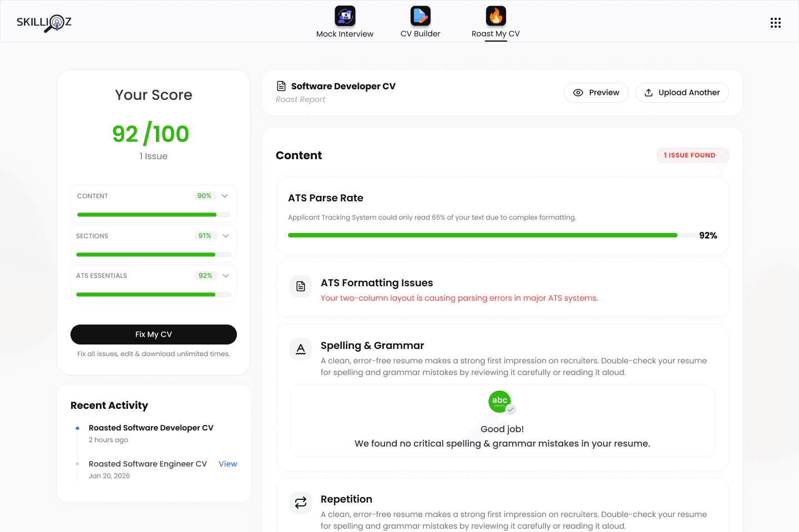The height and width of the screenshot is (532, 799).
Task: Click the Roast Report subtitle
Action: (x=300, y=99)
